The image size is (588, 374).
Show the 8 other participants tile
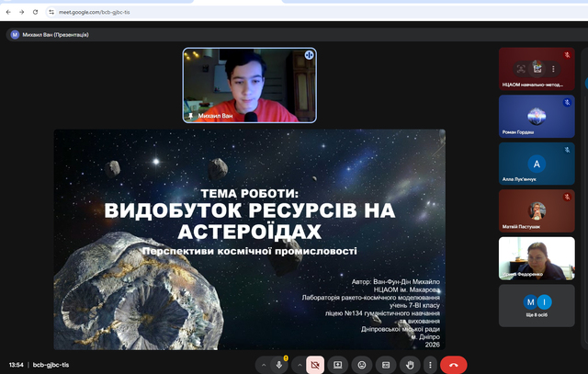click(x=537, y=305)
